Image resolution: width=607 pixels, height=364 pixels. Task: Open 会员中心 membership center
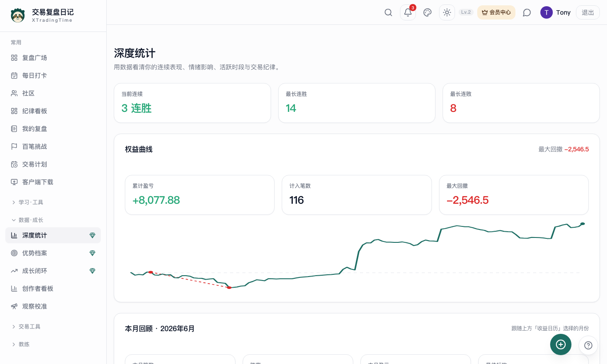[x=496, y=12]
